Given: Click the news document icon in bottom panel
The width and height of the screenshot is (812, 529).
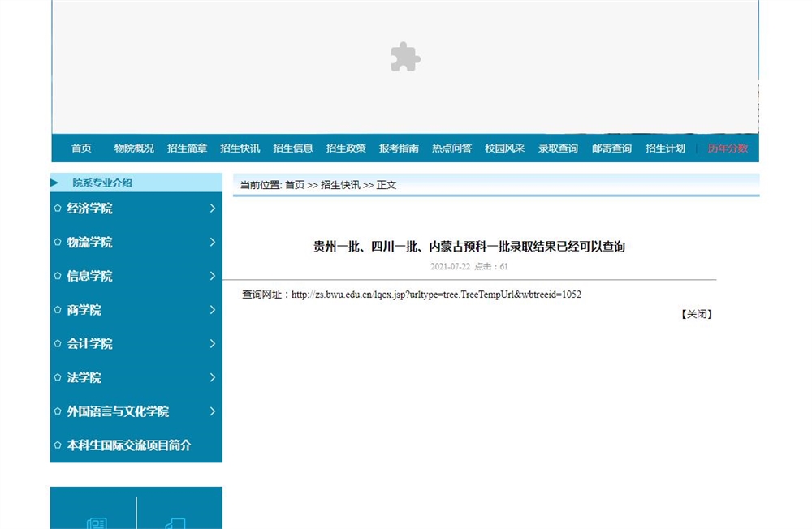Looking at the screenshot, I should tap(97, 523).
